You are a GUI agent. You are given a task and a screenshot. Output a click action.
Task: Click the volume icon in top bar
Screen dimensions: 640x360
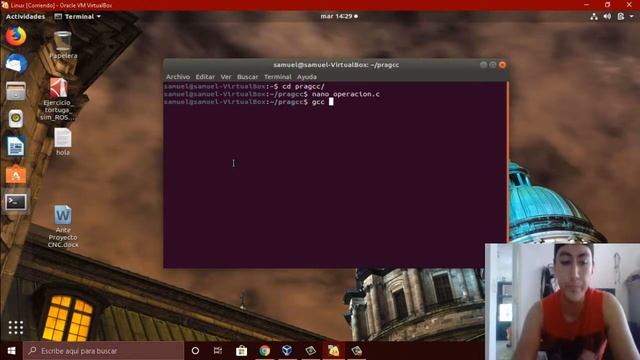pos(607,16)
